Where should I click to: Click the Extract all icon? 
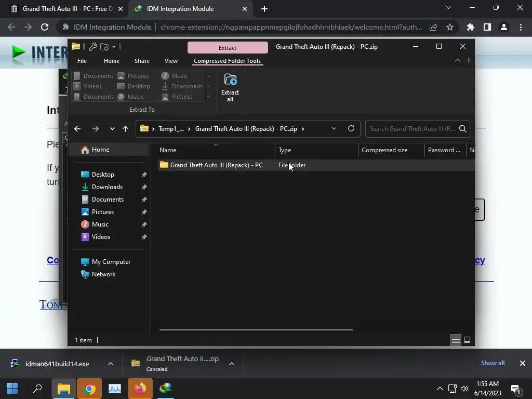(x=230, y=87)
